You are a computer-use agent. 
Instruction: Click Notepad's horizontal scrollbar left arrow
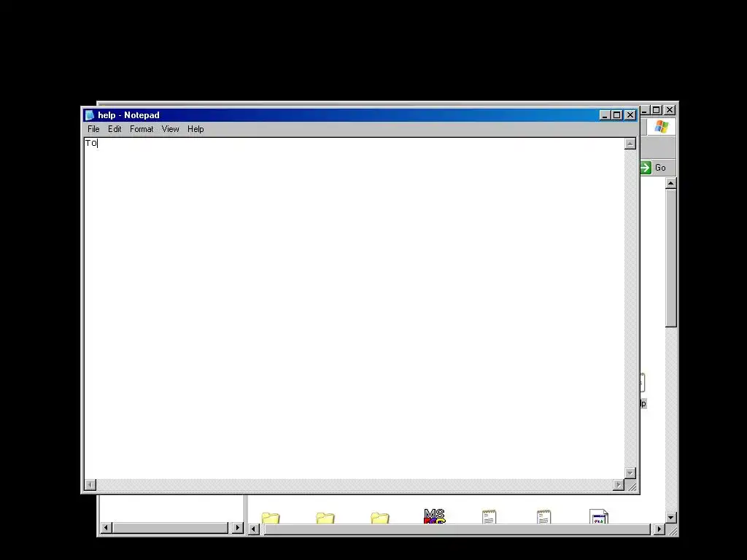[90, 485]
